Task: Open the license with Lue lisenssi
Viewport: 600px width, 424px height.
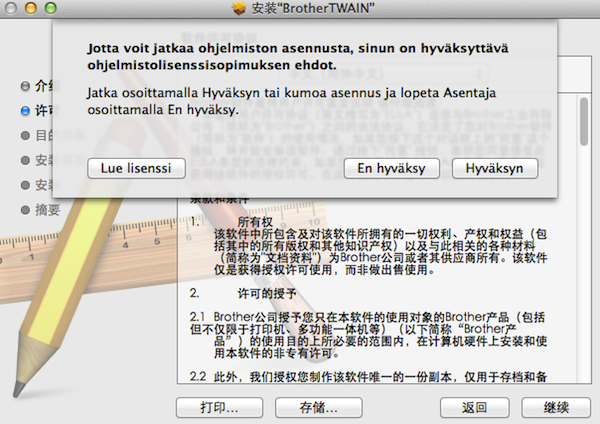Action: click(136, 168)
